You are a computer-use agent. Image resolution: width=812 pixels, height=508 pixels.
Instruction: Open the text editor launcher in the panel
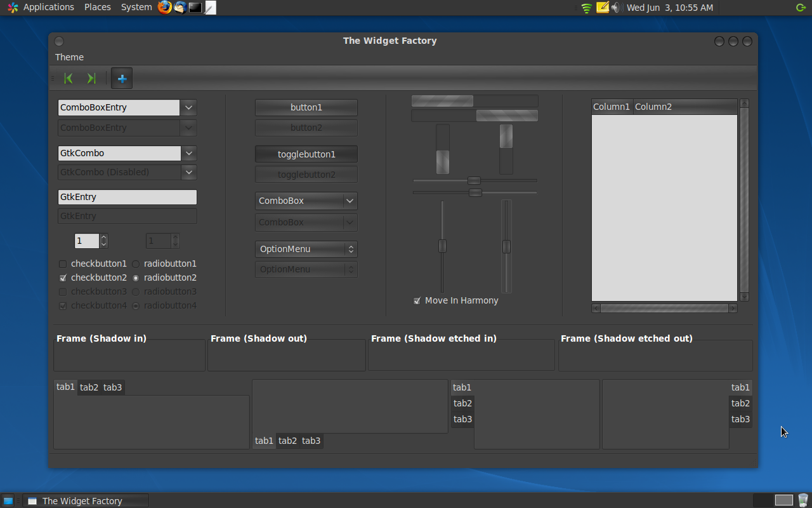[210, 8]
